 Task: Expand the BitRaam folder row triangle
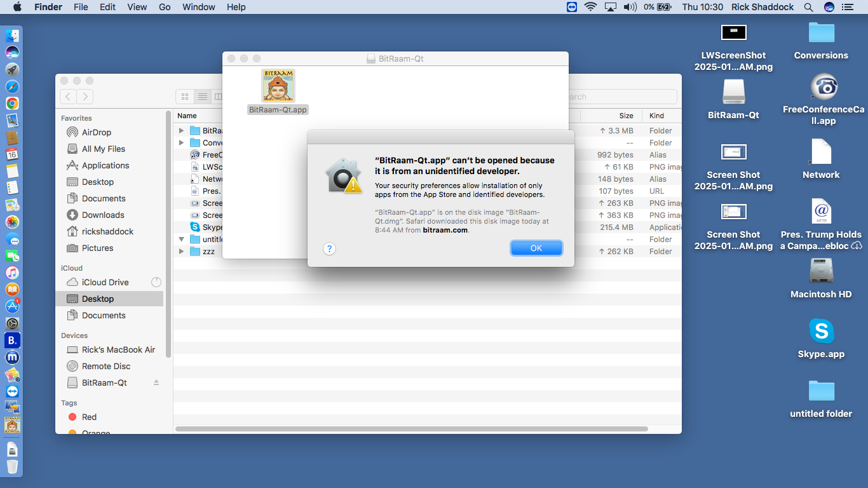pos(181,131)
